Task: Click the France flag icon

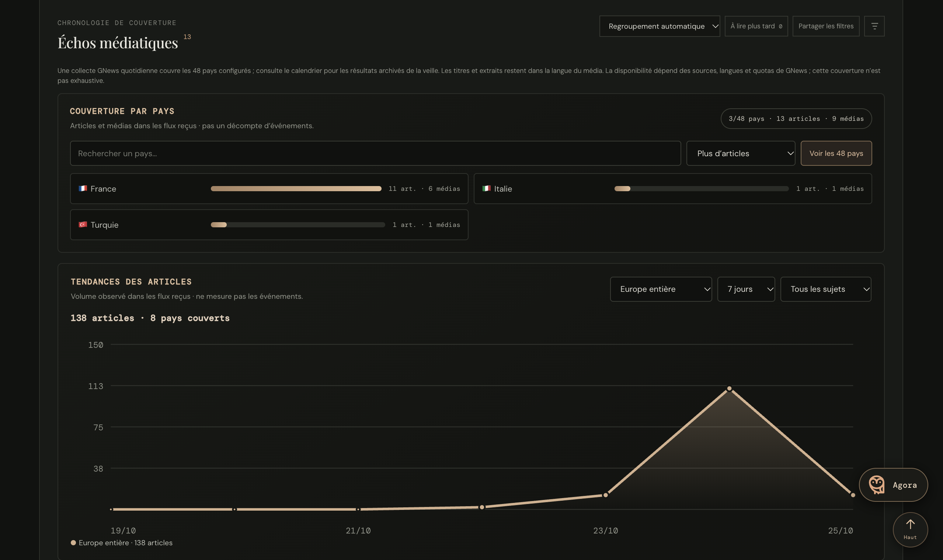Action: point(83,188)
